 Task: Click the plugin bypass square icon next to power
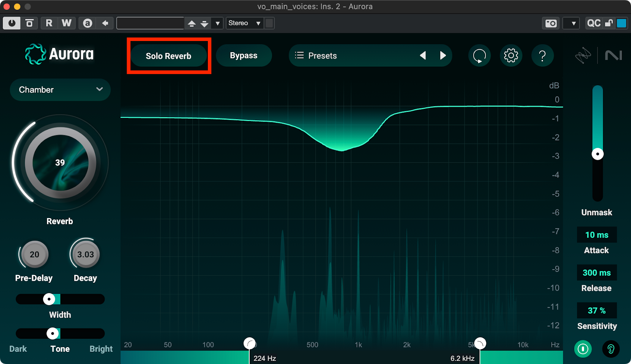(x=30, y=23)
